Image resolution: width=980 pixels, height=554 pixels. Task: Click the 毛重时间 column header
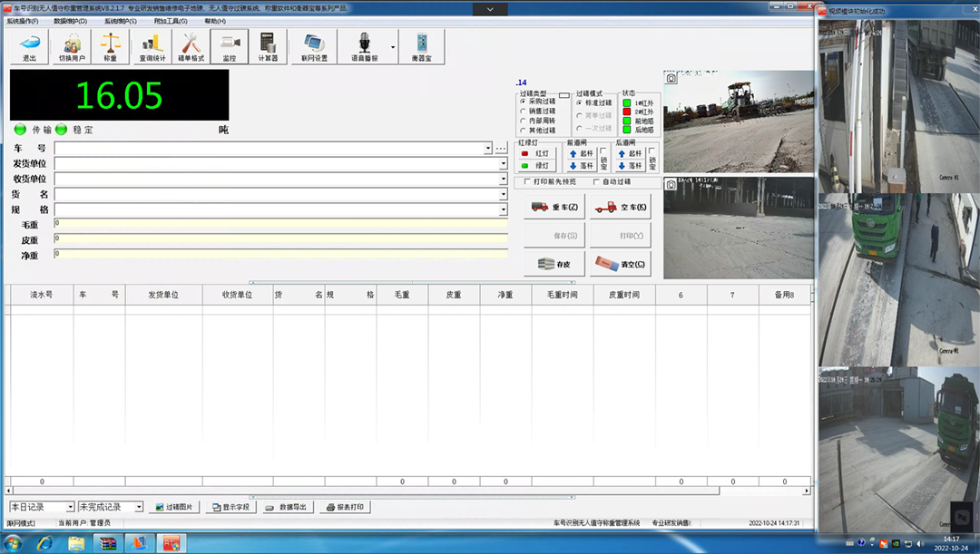[x=563, y=295]
